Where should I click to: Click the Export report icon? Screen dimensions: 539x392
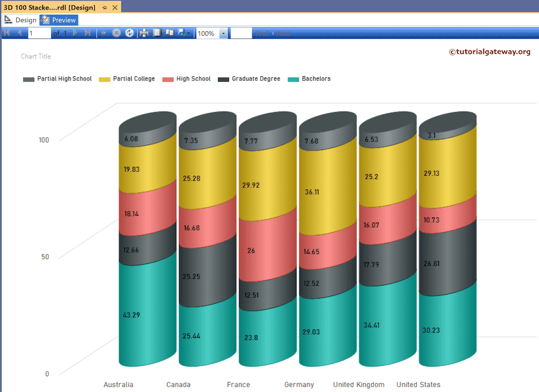181,33
